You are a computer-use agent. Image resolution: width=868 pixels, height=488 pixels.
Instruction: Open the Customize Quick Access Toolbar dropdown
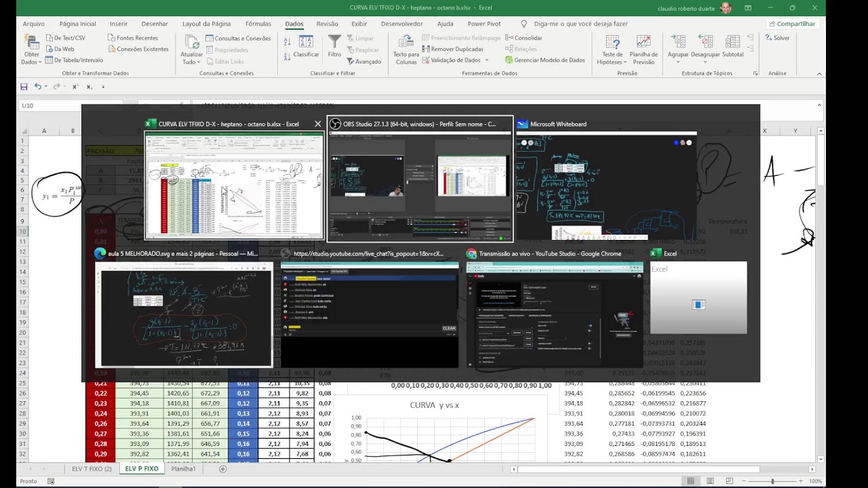point(104,87)
